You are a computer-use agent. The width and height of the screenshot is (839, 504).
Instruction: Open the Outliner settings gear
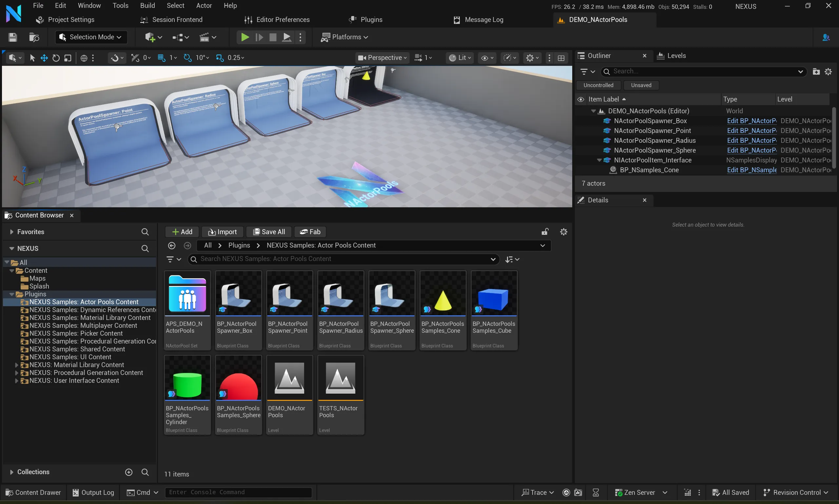tap(828, 71)
